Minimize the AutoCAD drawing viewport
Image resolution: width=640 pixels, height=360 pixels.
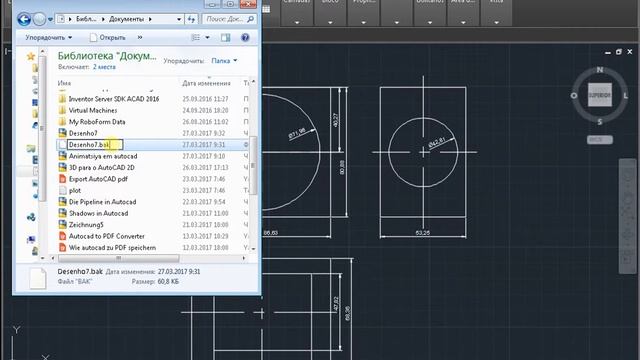608,52
